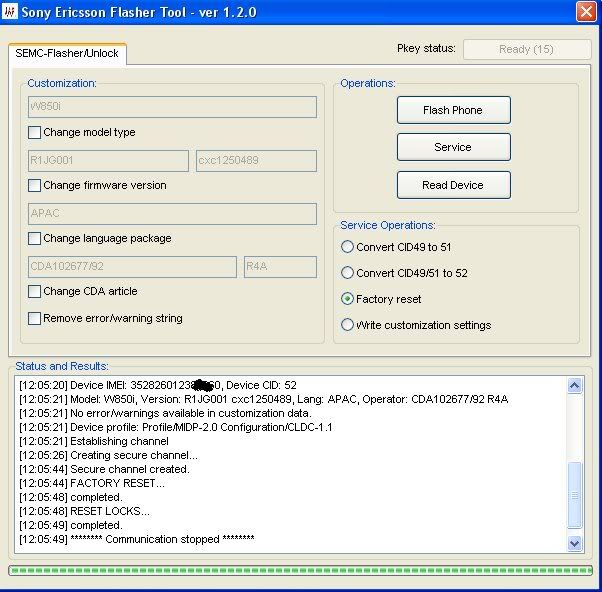Select the 'Establishing channel' log line
The image size is (602, 592).
(x=94, y=441)
